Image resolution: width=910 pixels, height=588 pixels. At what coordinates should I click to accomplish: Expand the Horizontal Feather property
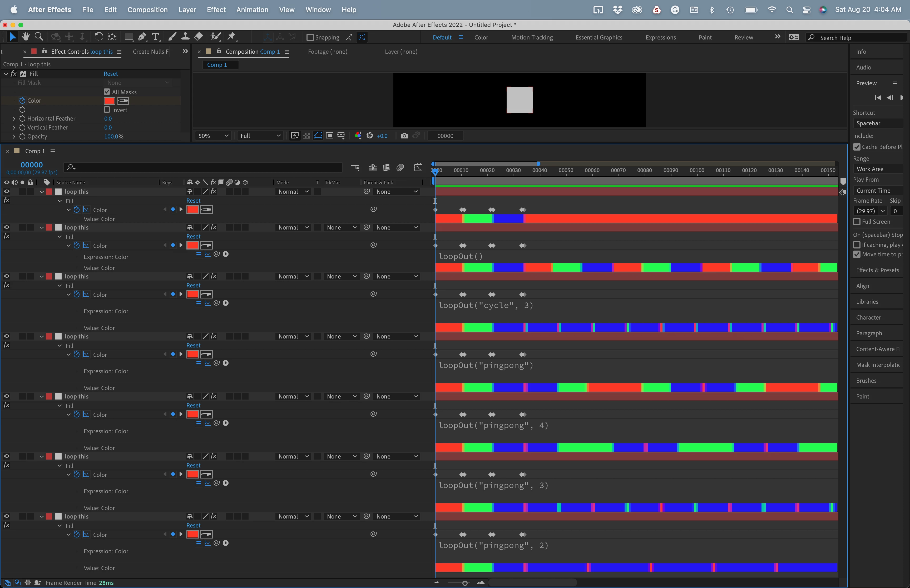pos(14,118)
